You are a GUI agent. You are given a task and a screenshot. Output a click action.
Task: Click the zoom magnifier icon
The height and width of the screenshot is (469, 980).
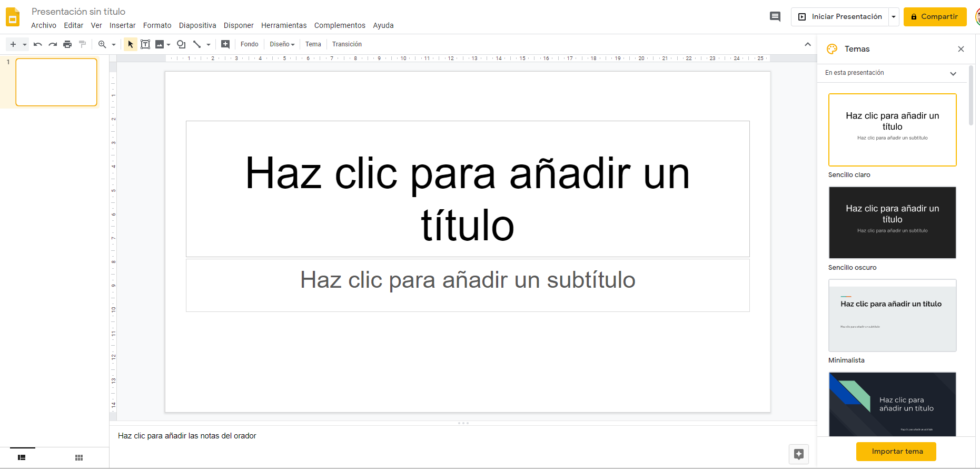[102, 44]
